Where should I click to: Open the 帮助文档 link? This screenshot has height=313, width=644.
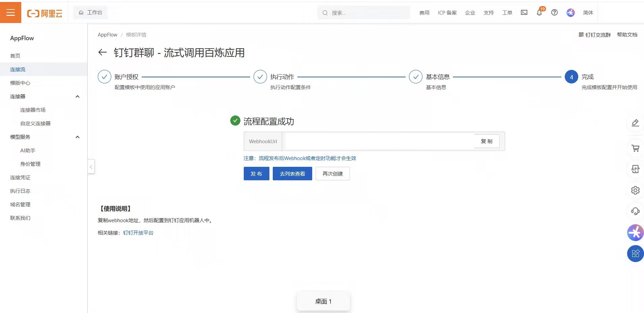click(627, 35)
